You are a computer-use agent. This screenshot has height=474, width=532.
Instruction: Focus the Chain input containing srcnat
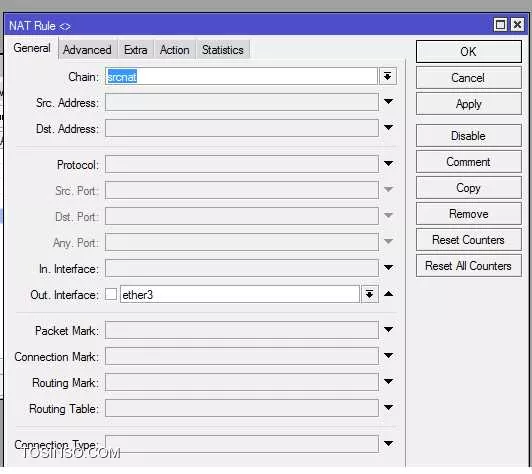(x=242, y=77)
